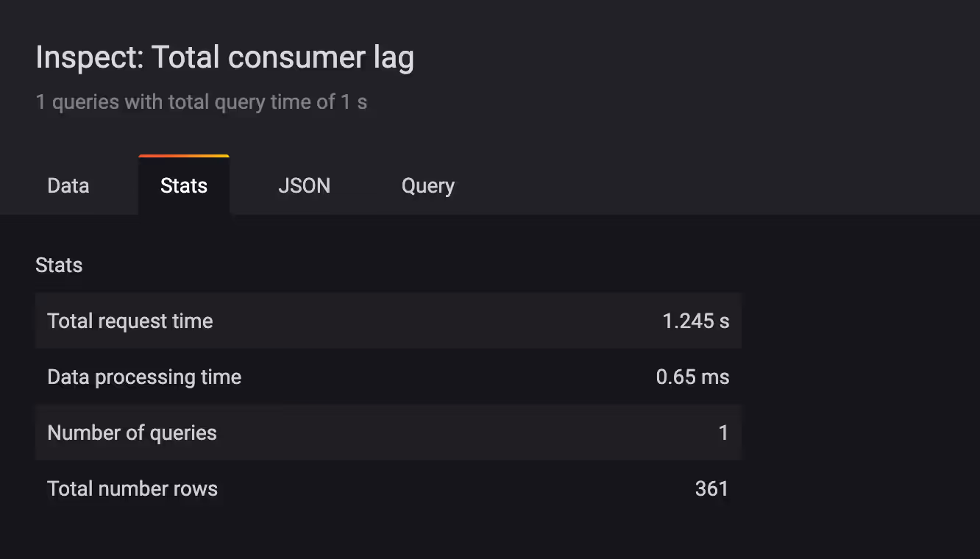980x559 pixels.
Task: Click the Data processing time label
Action: pyautogui.click(x=144, y=377)
